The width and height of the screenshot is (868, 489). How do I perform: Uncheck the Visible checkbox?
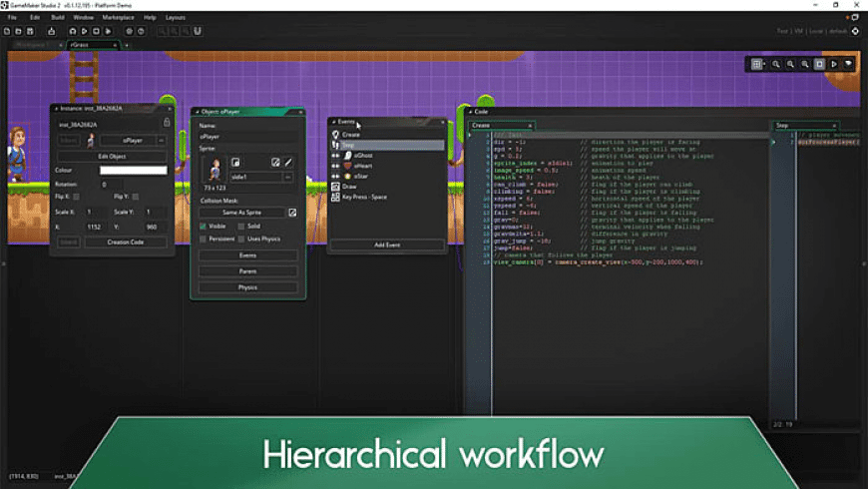204,227
